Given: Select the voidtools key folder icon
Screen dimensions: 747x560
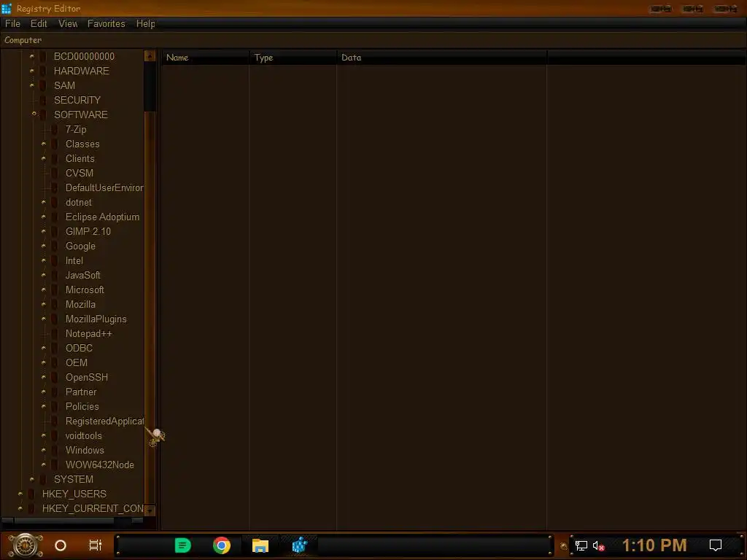Looking at the screenshot, I should (x=55, y=436).
